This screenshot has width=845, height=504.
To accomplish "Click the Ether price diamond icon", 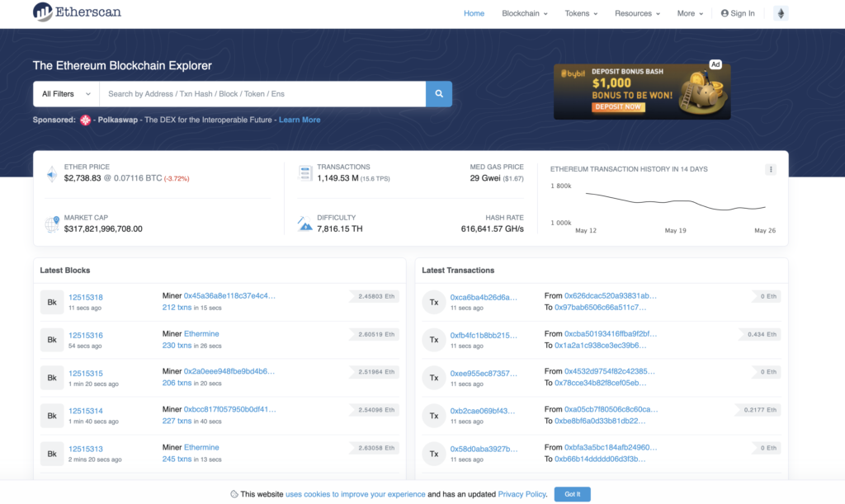I will (x=52, y=174).
